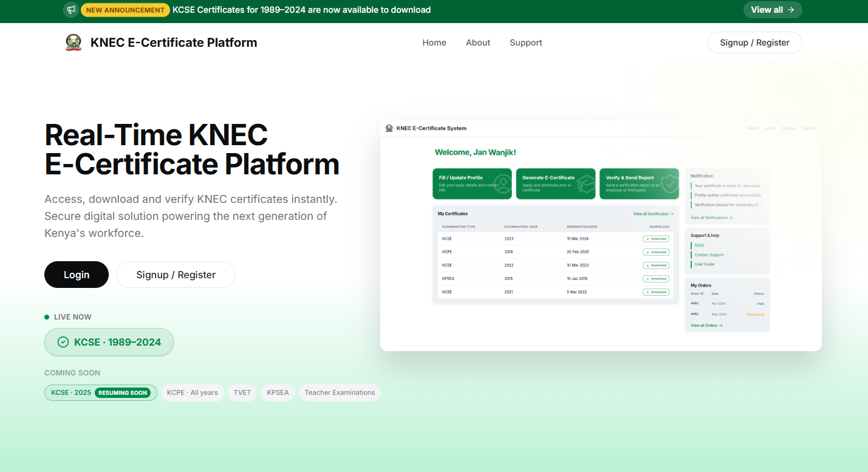Click Download for the KCSE 2021 row

[656, 292]
